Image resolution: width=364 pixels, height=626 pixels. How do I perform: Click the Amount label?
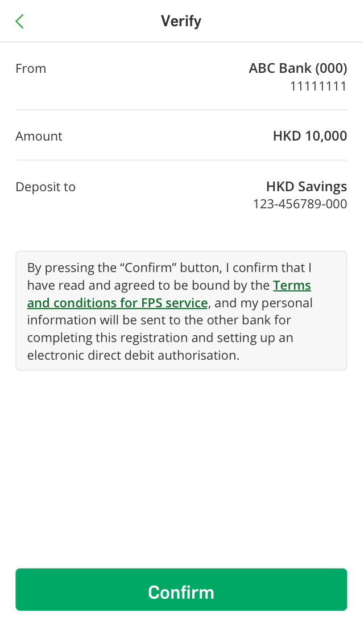click(x=39, y=137)
